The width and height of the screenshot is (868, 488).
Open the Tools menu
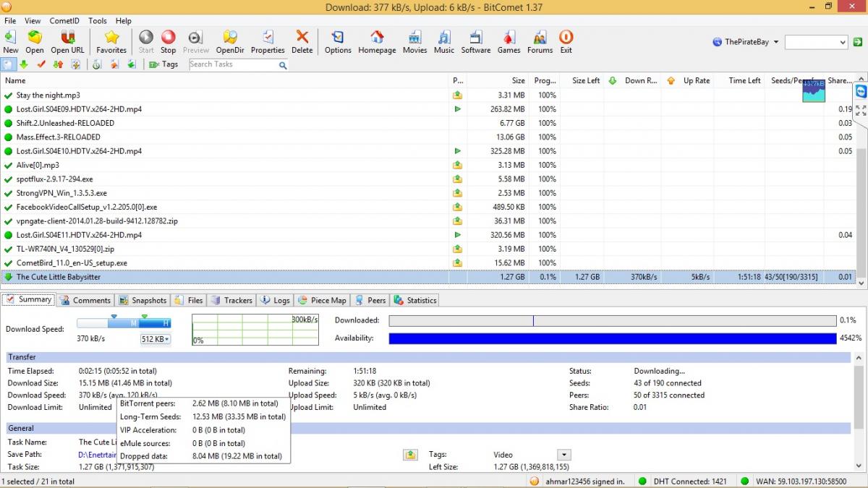tap(98, 21)
